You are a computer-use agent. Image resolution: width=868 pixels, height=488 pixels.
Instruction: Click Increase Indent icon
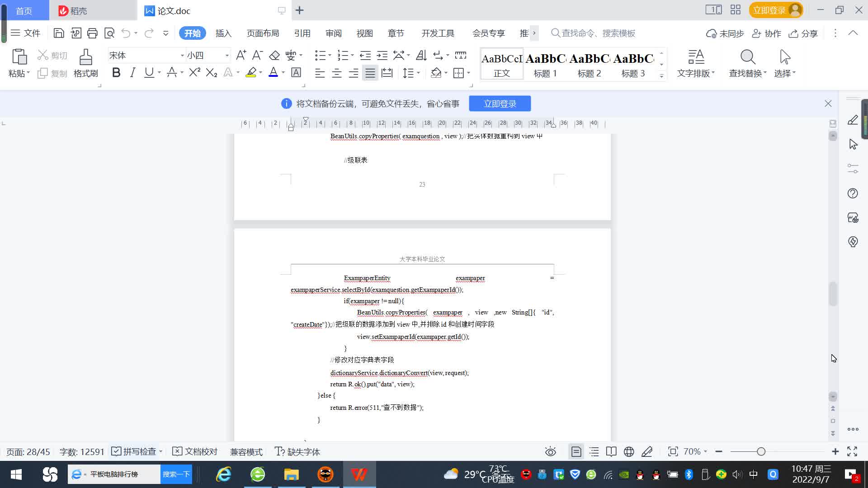[382, 55]
